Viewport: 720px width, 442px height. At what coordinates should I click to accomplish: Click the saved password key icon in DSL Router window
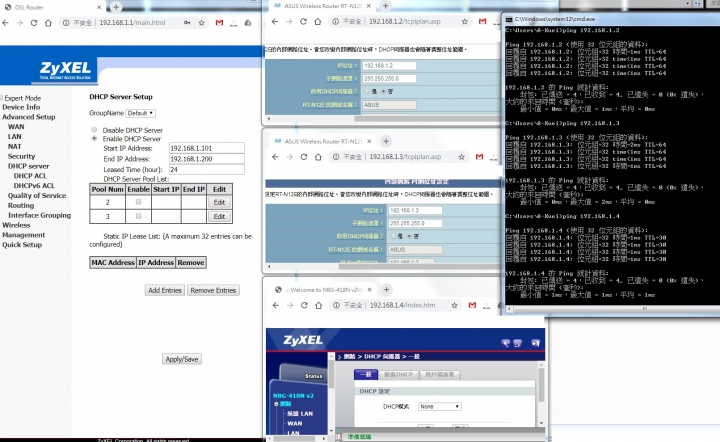(x=187, y=22)
